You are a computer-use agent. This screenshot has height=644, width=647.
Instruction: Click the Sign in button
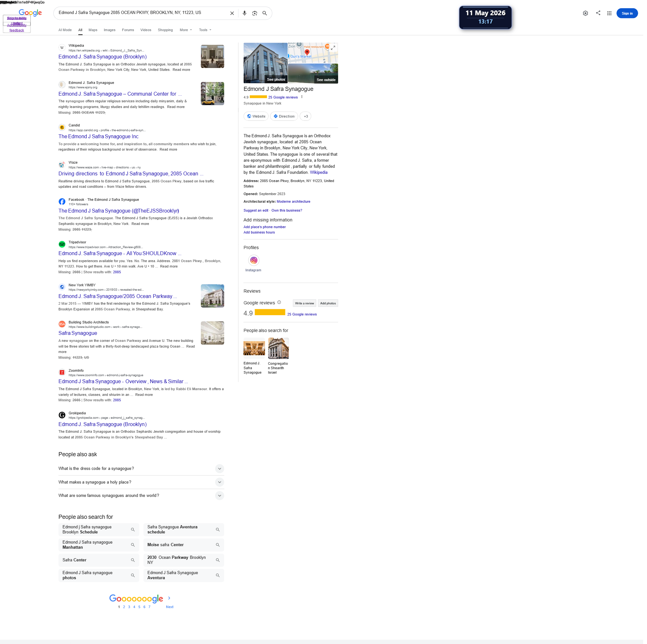630,13
